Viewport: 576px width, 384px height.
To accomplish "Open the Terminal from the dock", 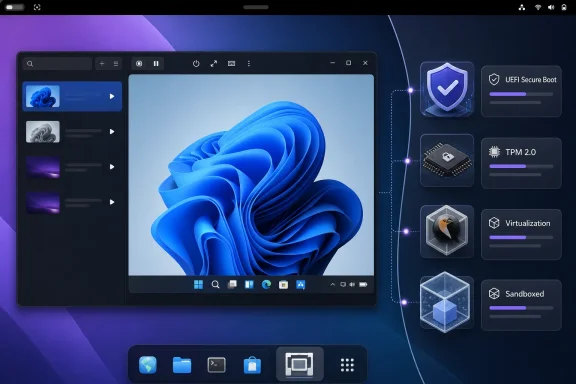I will [217, 365].
